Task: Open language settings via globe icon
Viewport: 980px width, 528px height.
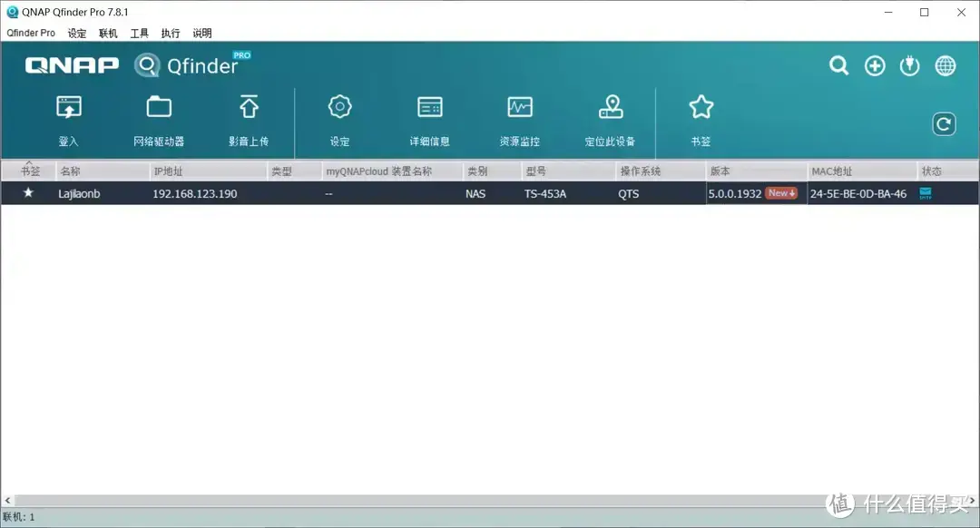Action: 945,65
